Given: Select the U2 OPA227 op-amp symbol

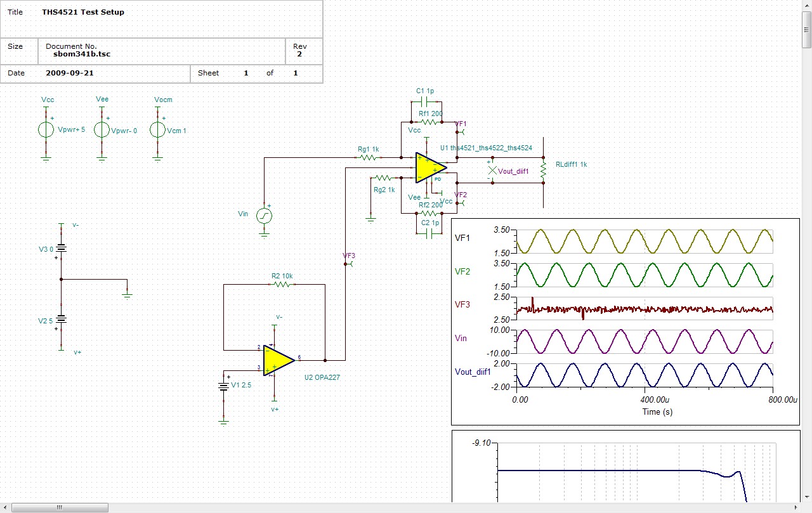Looking at the screenshot, I should coord(279,360).
